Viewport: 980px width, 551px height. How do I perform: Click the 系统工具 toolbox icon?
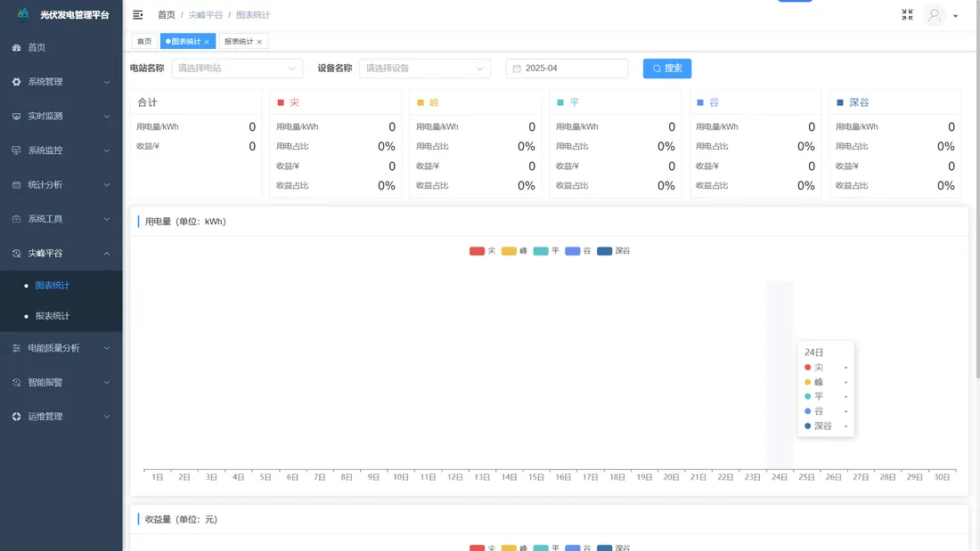tap(16, 219)
